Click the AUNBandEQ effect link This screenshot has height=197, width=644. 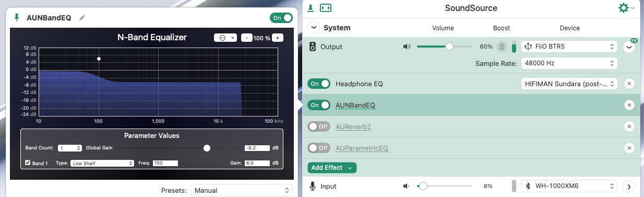pyautogui.click(x=355, y=105)
